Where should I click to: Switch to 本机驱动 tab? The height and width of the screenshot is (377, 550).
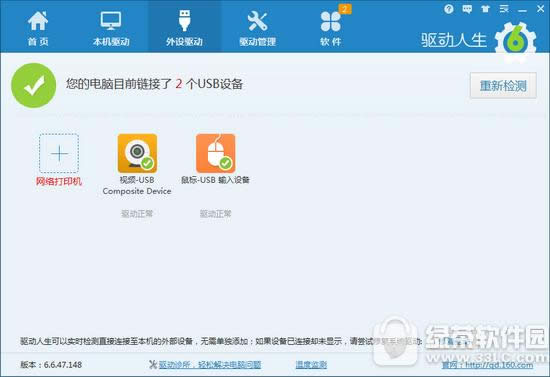111,28
